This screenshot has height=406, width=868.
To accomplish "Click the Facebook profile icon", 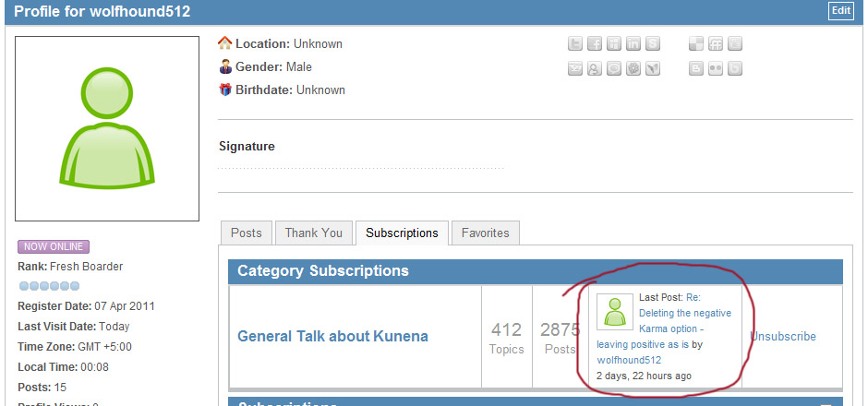I will coord(595,43).
